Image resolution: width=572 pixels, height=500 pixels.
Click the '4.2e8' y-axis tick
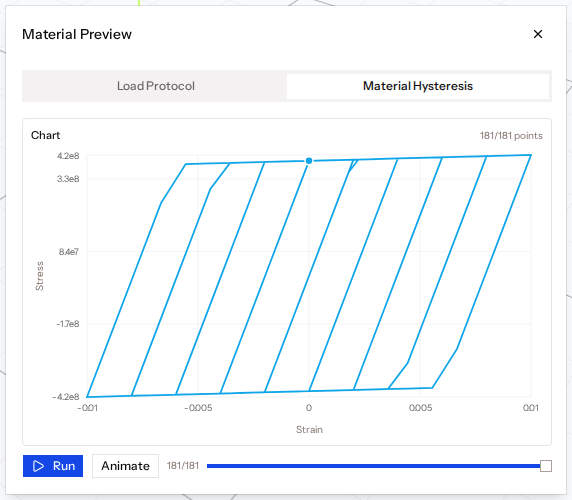[x=68, y=156]
